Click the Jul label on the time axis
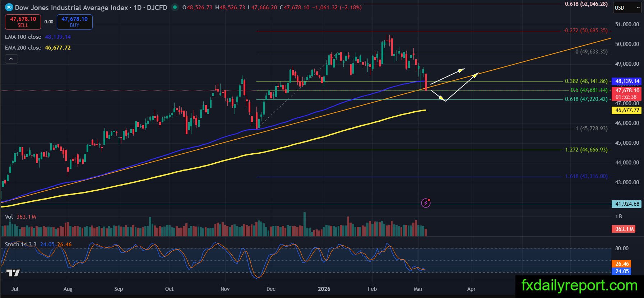 [15, 289]
